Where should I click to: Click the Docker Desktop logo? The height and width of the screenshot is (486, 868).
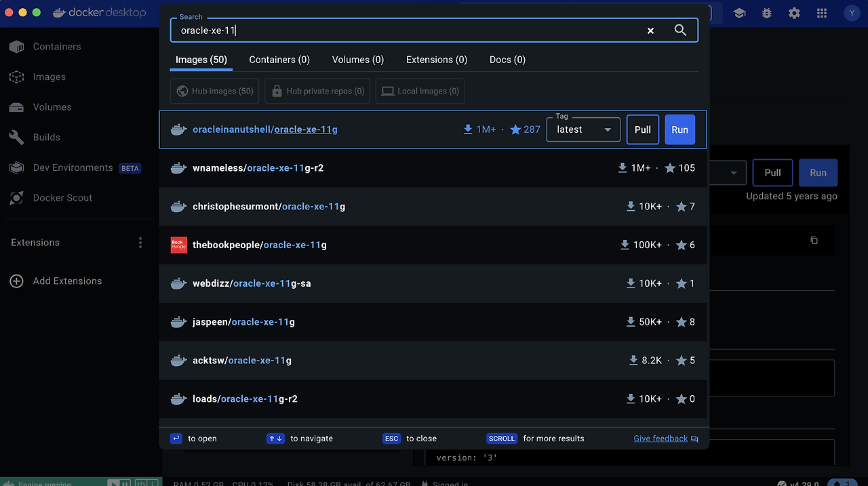click(99, 13)
